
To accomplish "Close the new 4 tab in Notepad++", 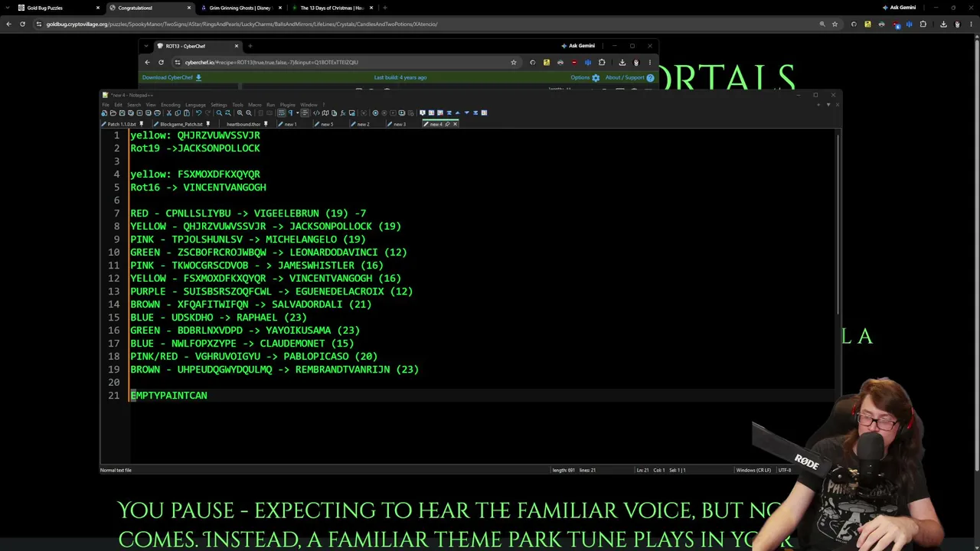I will (x=455, y=124).
